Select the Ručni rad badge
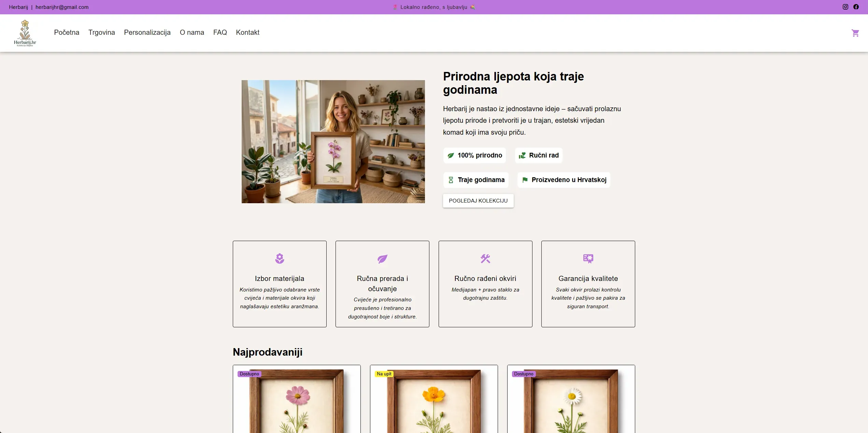 [x=539, y=155]
